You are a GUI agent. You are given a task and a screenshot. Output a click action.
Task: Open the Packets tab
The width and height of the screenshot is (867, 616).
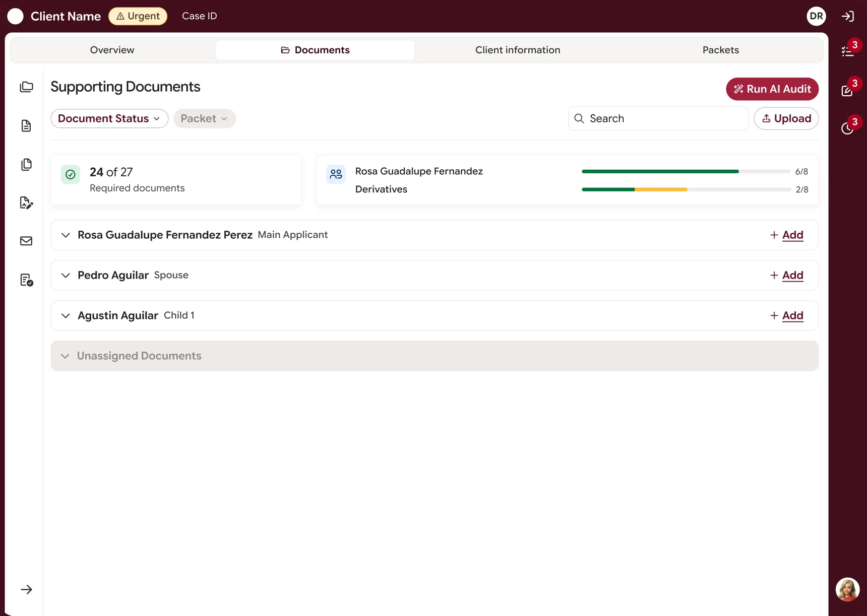coord(720,50)
